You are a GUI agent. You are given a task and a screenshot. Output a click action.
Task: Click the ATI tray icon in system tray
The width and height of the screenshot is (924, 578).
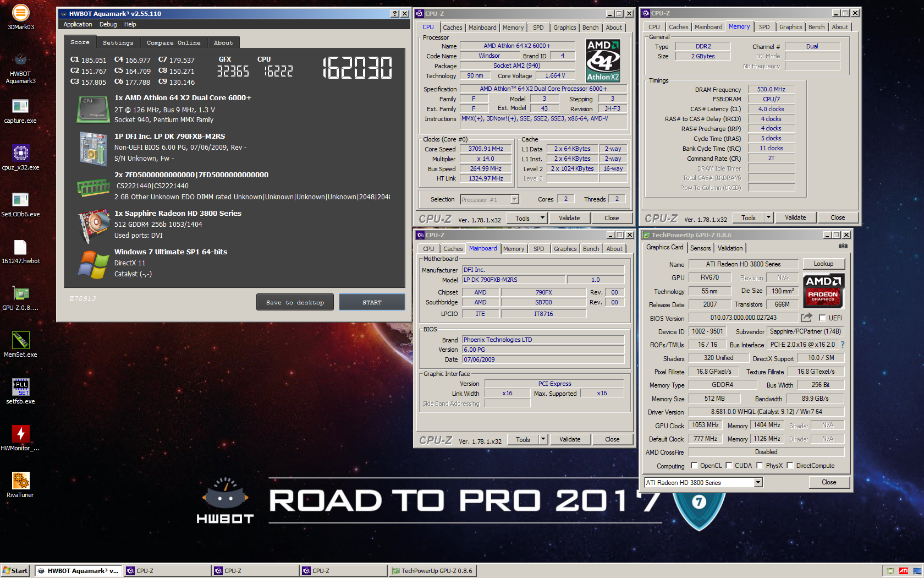904,571
